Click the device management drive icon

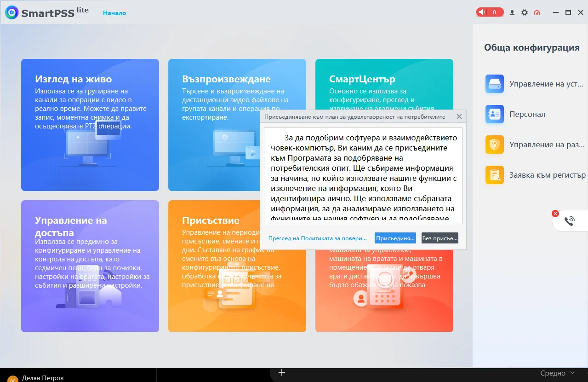pyautogui.click(x=495, y=84)
